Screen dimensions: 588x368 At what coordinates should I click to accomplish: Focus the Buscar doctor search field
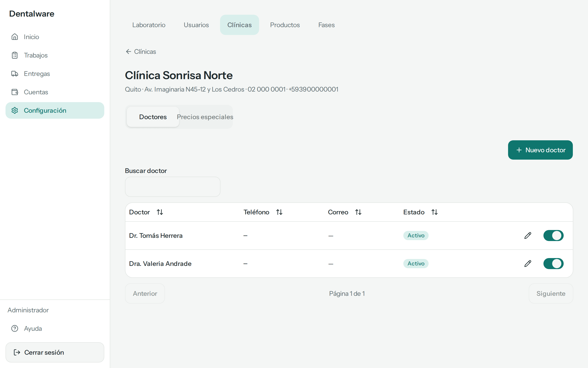(173, 187)
